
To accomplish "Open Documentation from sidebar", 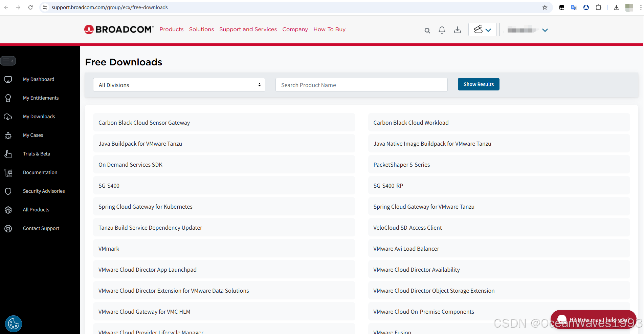I will (40, 172).
